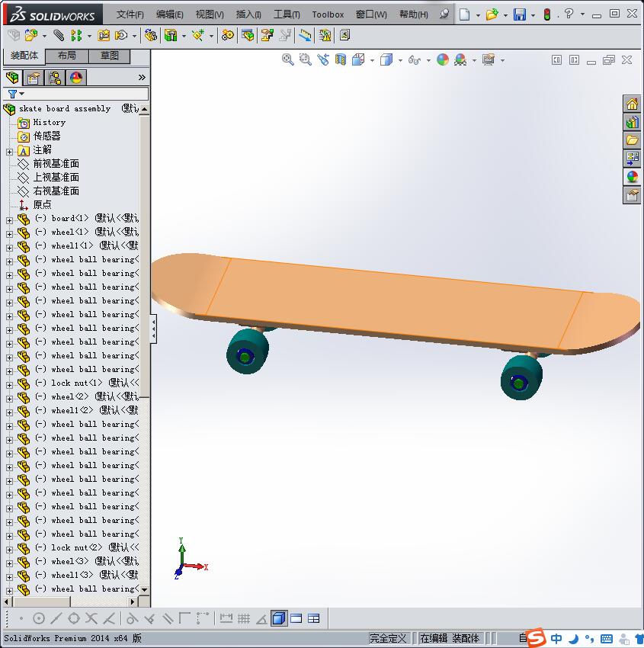This screenshot has width=644, height=648.
Task: Open the Hide/Show Items glasses dropdown
Action: point(428,60)
